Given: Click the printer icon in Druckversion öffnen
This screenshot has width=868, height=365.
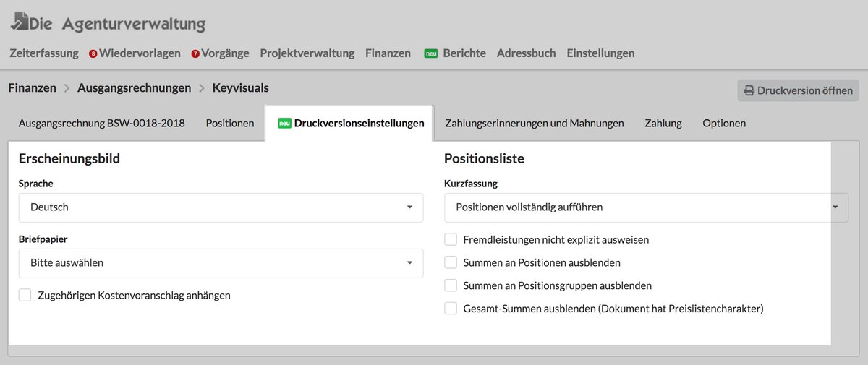Looking at the screenshot, I should coord(749,91).
